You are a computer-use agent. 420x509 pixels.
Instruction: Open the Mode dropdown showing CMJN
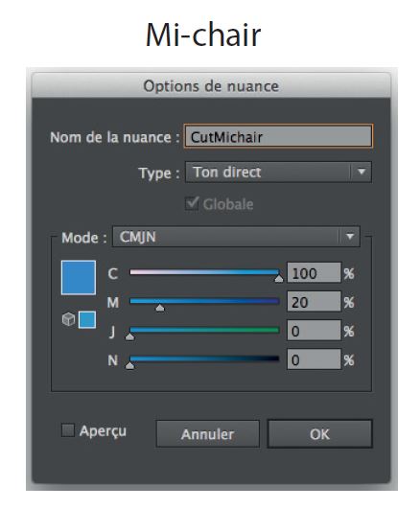[236, 237]
